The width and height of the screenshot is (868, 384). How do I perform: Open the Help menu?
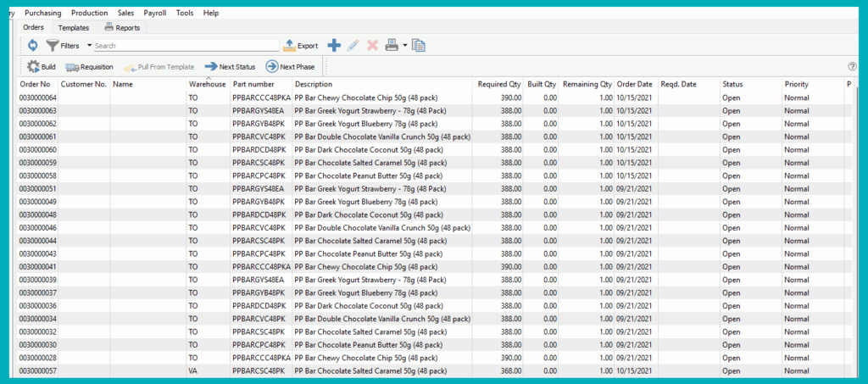coord(211,13)
